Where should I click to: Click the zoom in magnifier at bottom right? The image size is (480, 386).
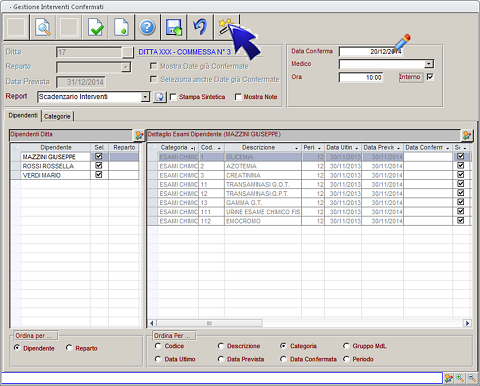pyautogui.click(x=460, y=378)
